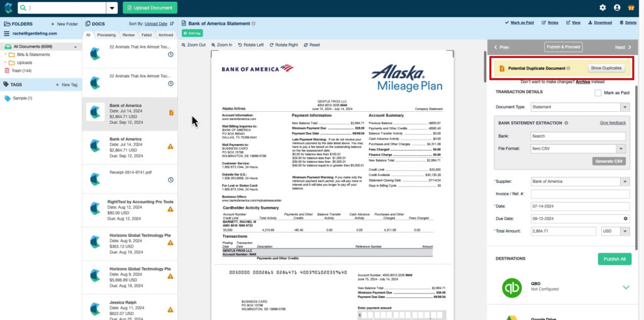Viewport: 644px width, 320px height.
Task: Open the user account profile icon
Action: (x=617, y=8)
